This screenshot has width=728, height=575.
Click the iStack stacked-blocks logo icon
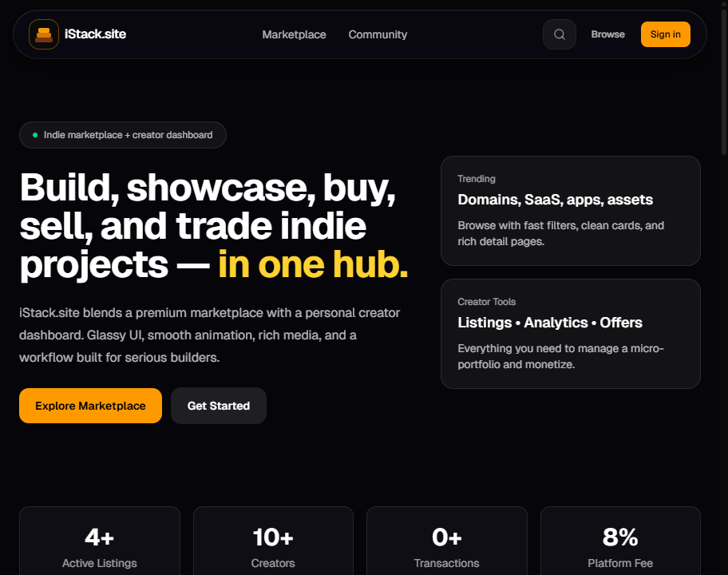tap(44, 34)
